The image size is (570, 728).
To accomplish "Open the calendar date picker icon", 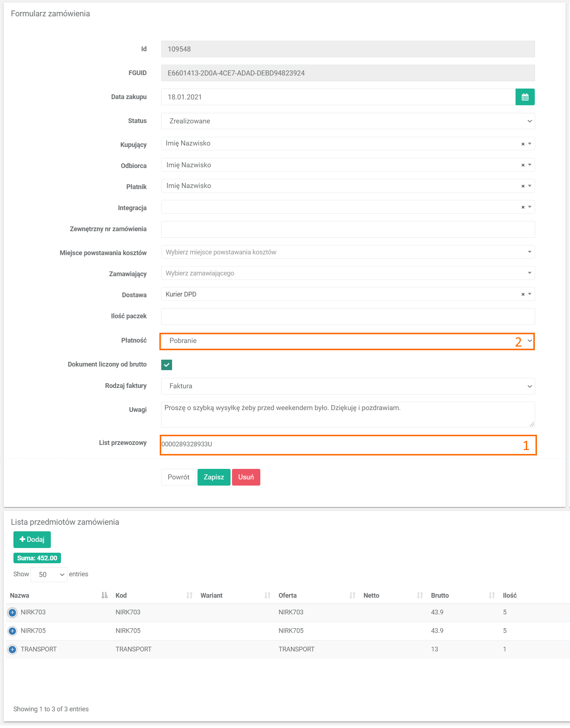I will point(525,97).
